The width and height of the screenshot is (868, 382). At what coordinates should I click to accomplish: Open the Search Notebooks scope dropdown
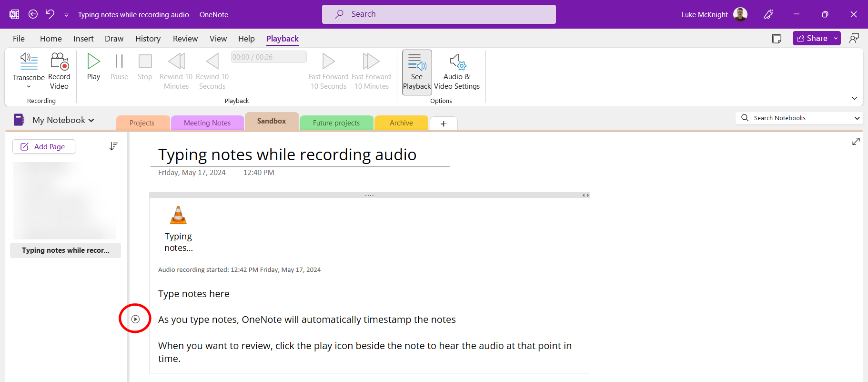click(x=857, y=118)
